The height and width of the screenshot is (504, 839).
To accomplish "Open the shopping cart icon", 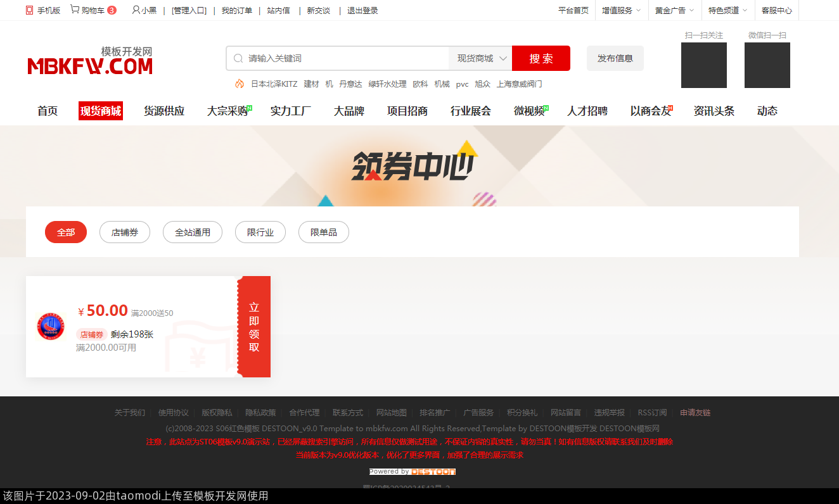I will coord(75,10).
